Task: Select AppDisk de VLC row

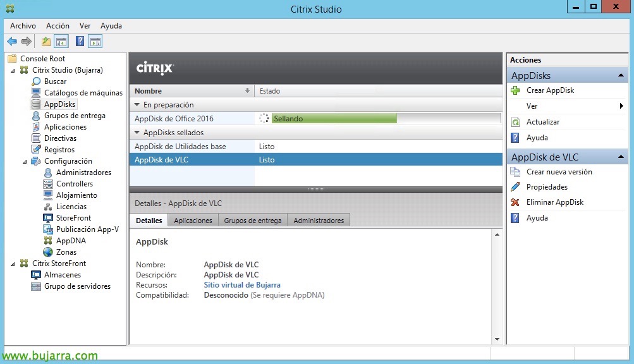Action: pyautogui.click(x=316, y=160)
